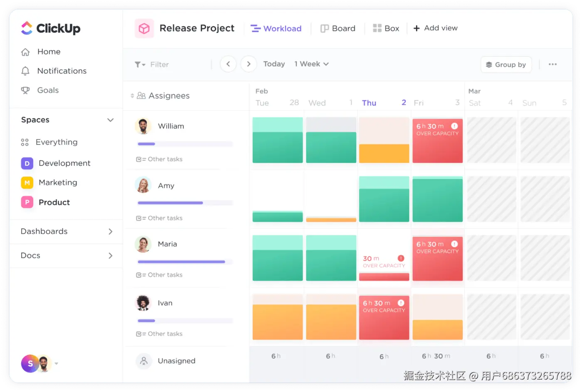The width and height of the screenshot is (582, 392).
Task: Click William's Thursday orange workload block
Action: point(384,154)
